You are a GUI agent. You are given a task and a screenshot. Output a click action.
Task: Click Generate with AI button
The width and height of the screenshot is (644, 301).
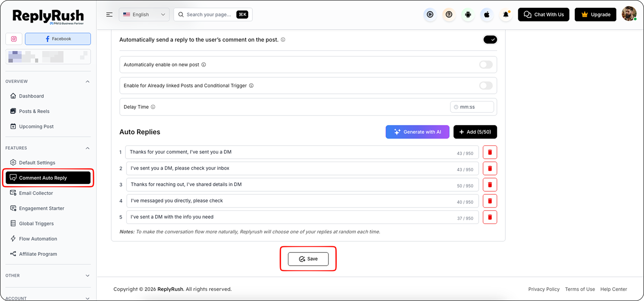(417, 132)
